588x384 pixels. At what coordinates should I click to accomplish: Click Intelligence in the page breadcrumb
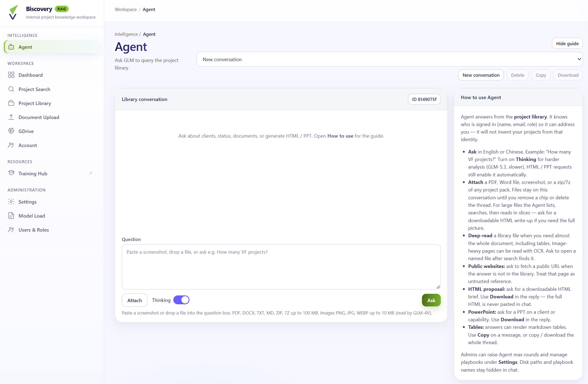[x=126, y=34]
